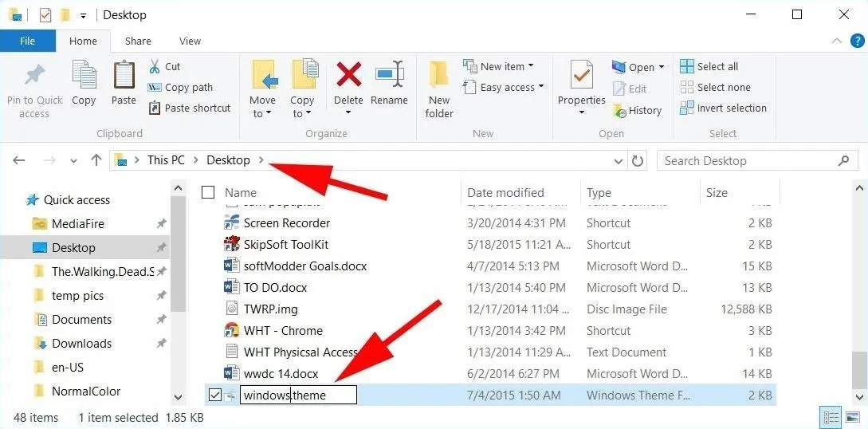Click the search magnifier icon

point(843,160)
